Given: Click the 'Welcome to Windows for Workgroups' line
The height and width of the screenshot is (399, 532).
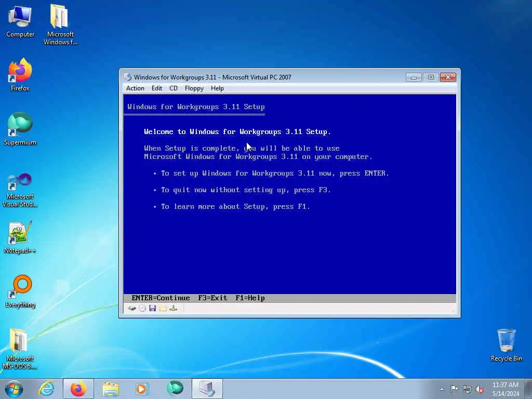Looking at the screenshot, I should point(237,131).
